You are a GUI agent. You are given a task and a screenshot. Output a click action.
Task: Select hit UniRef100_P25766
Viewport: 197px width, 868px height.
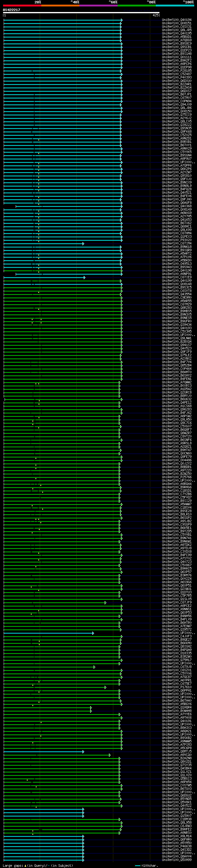(177, 478)
